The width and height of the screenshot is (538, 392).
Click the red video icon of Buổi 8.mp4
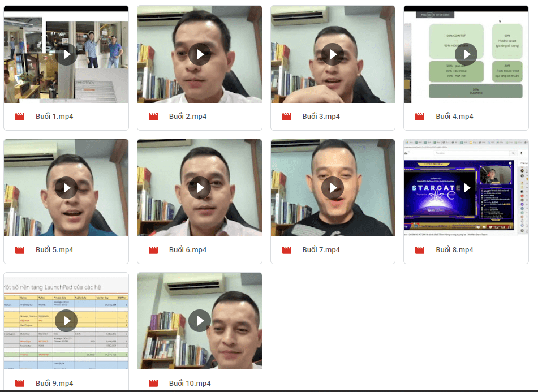point(420,250)
